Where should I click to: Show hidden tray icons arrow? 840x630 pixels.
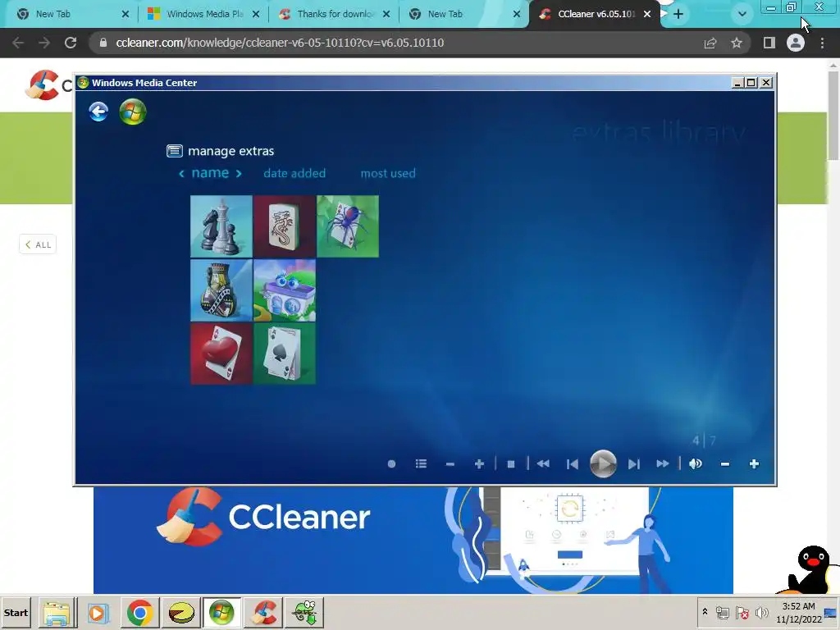coord(705,612)
